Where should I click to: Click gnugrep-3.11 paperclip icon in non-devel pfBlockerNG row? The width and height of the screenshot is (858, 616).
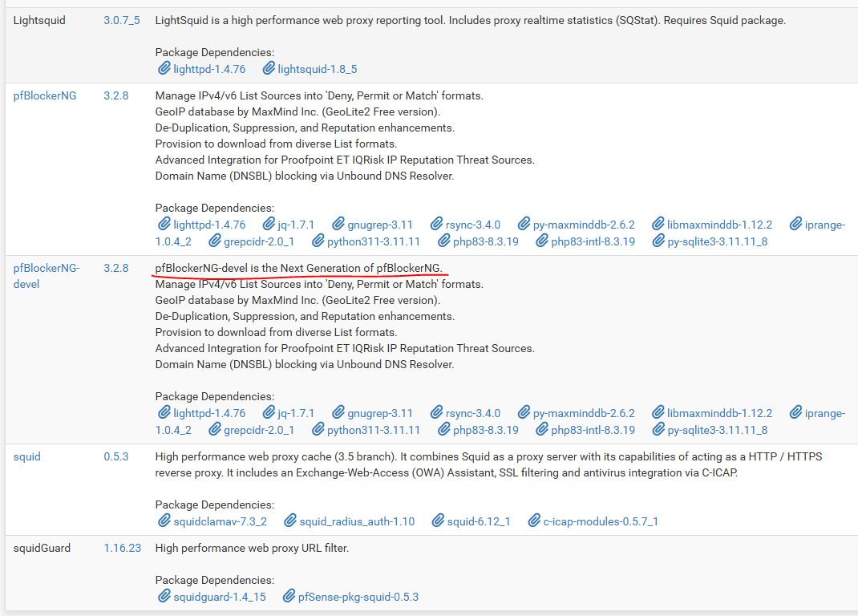[338, 224]
